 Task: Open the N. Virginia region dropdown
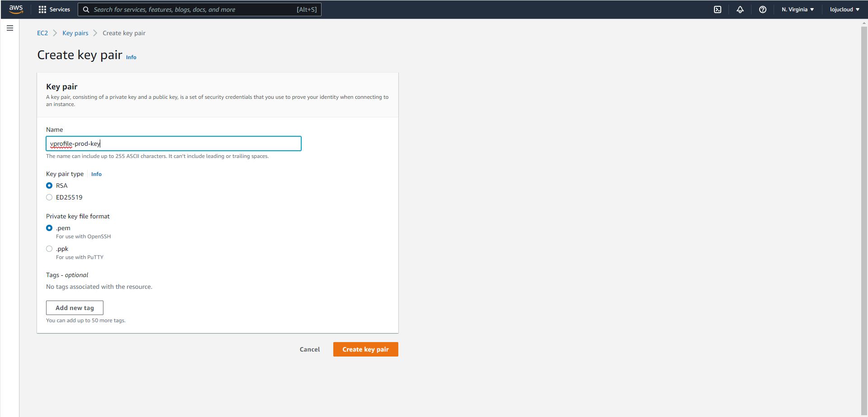pyautogui.click(x=798, y=9)
